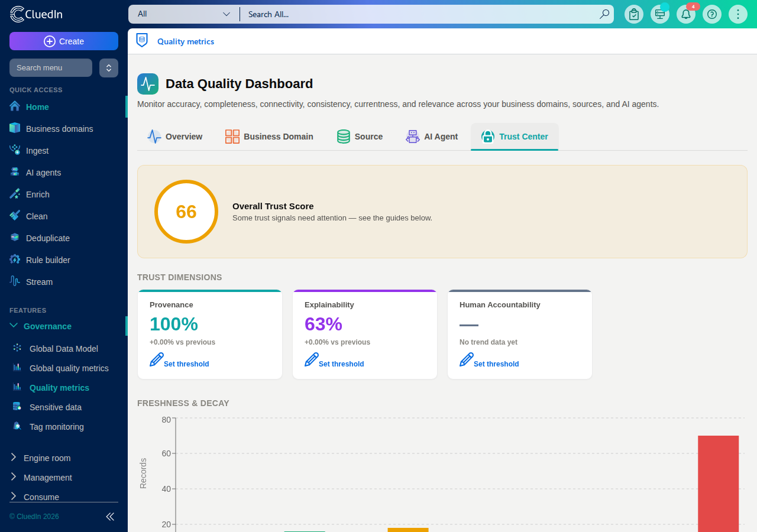The height and width of the screenshot is (532, 757).
Task: Click the Overall Trust Score ring showing 66
Action: 186,212
